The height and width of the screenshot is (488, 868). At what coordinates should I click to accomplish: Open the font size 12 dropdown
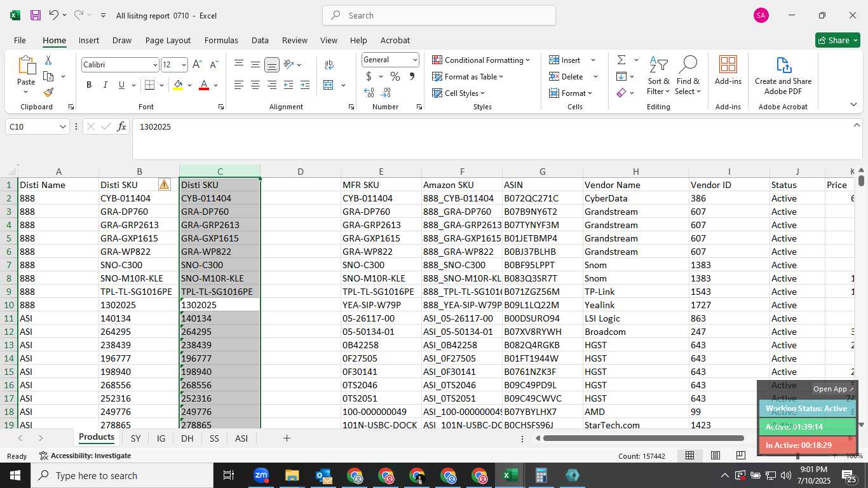pyautogui.click(x=184, y=65)
